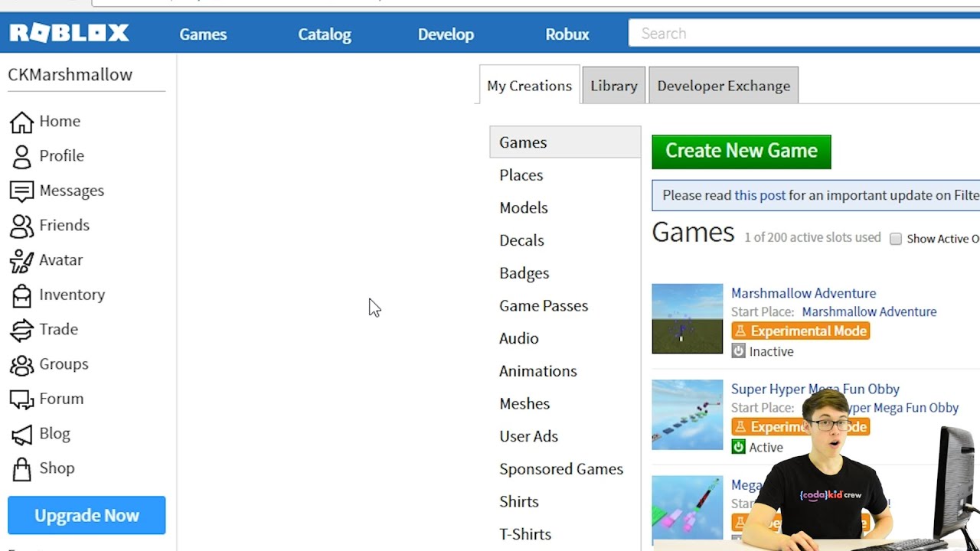Click the Groups icon in sidebar
Image resolution: width=980 pixels, height=551 pixels.
(x=21, y=364)
